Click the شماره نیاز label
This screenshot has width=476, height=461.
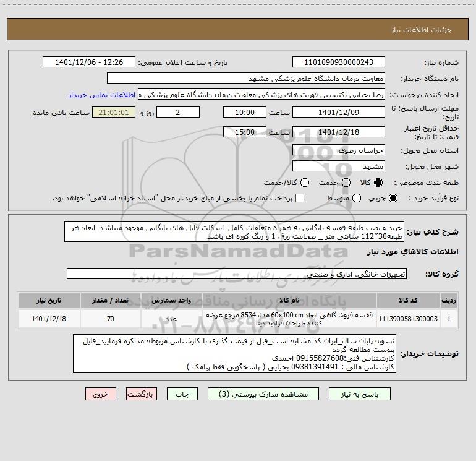[x=441, y=63]
